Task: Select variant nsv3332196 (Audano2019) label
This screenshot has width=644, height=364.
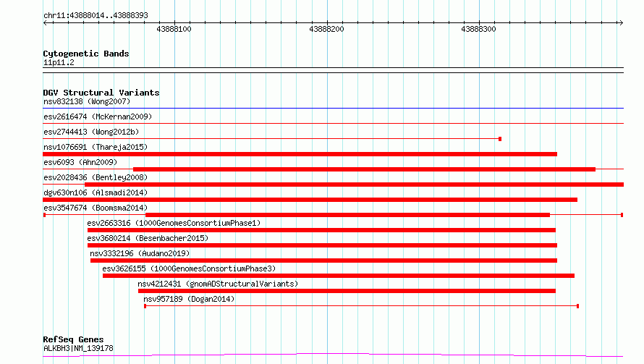Action: coord(140,253)
